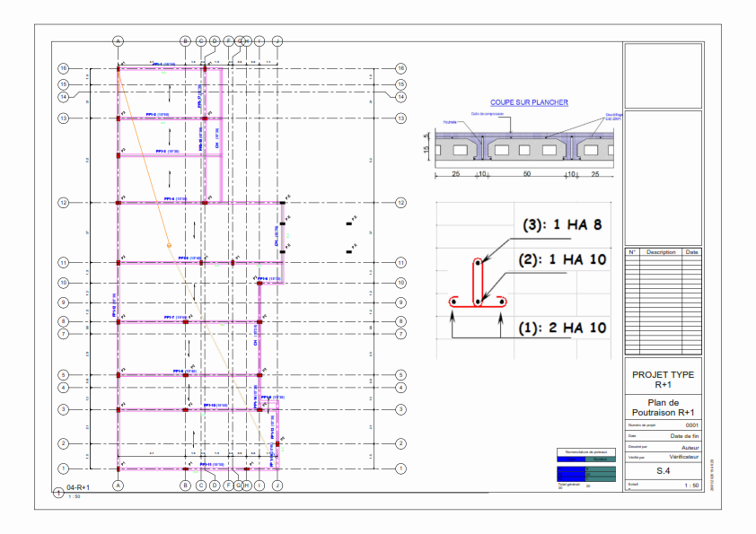This screenshot has height=534, width=756.
Task: Click the Description column header
Action: [660, 252]
